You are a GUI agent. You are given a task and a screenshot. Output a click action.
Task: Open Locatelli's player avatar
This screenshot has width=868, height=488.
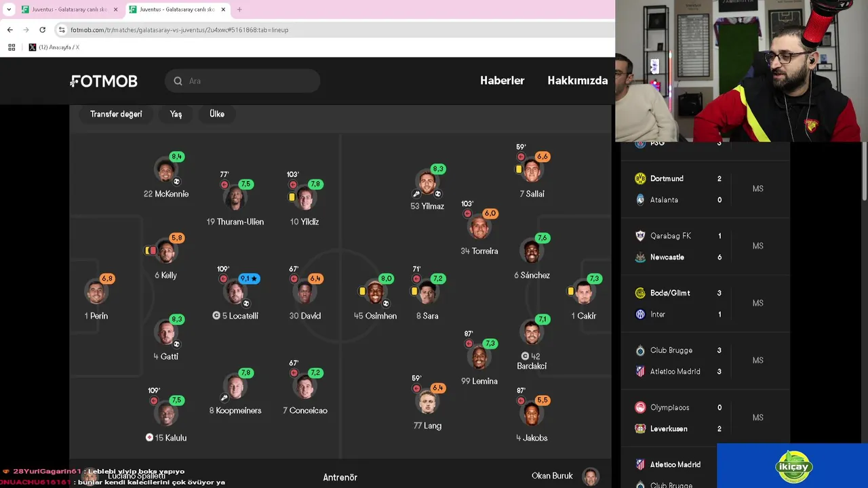click(235, 293)
